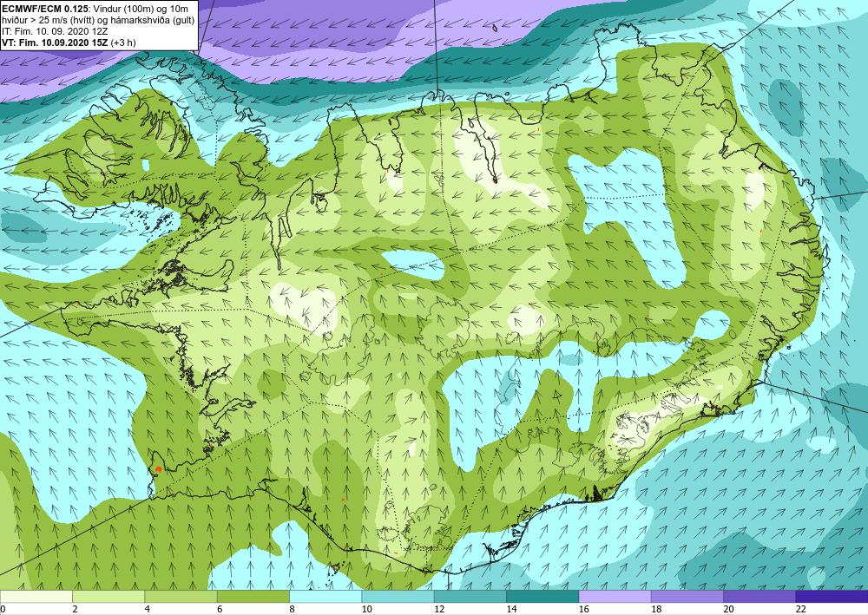Image resolution: width=868 pixels, height=615 pixels.
Task: Pick the 12–14 m/s teal legend swatch
Action: pyautogui.click(x=470, y=596)
